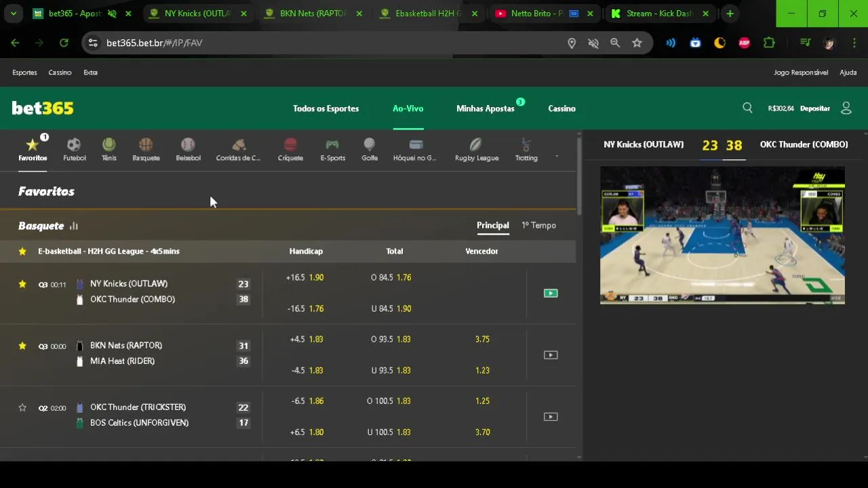
Task: Open the Favoritos star category
Action: (33, 149)
